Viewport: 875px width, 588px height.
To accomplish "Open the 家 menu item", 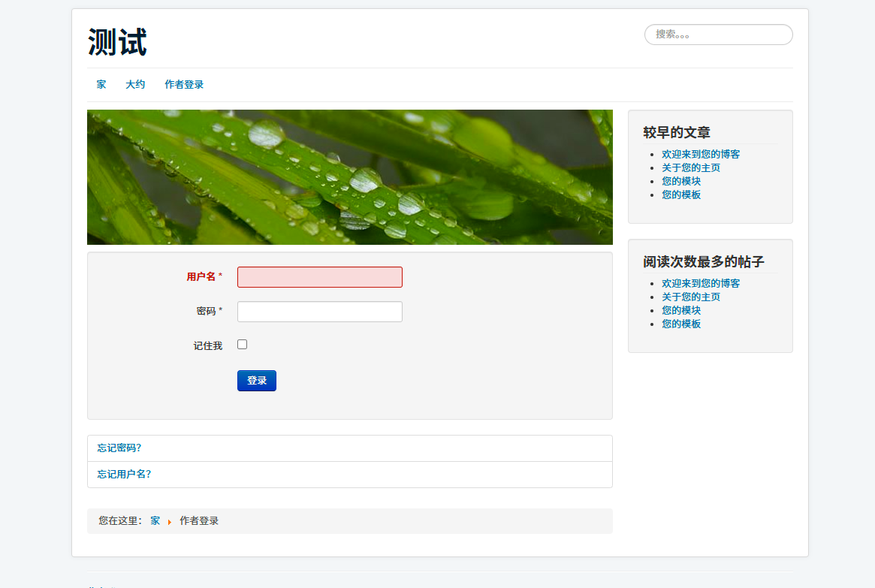I will pos(101,85).
